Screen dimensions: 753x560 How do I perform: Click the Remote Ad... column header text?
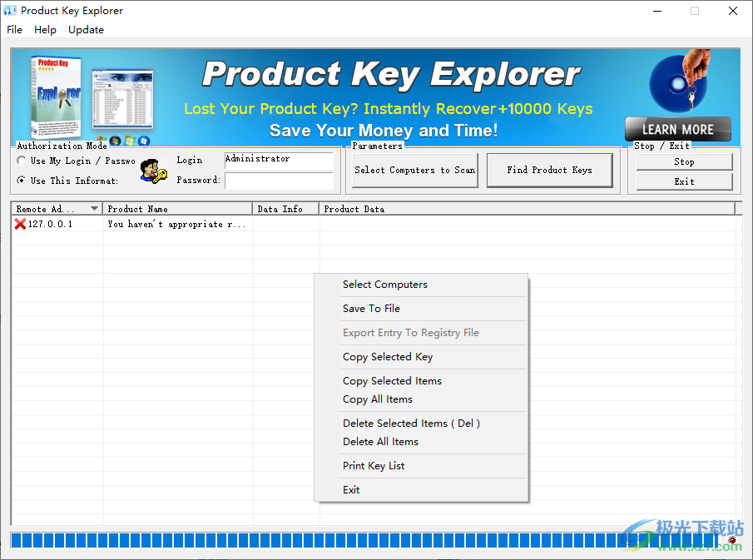click(45, 209)
